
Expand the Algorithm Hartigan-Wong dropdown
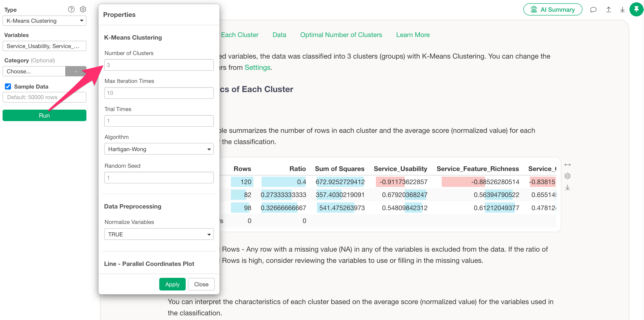[159, 149]
